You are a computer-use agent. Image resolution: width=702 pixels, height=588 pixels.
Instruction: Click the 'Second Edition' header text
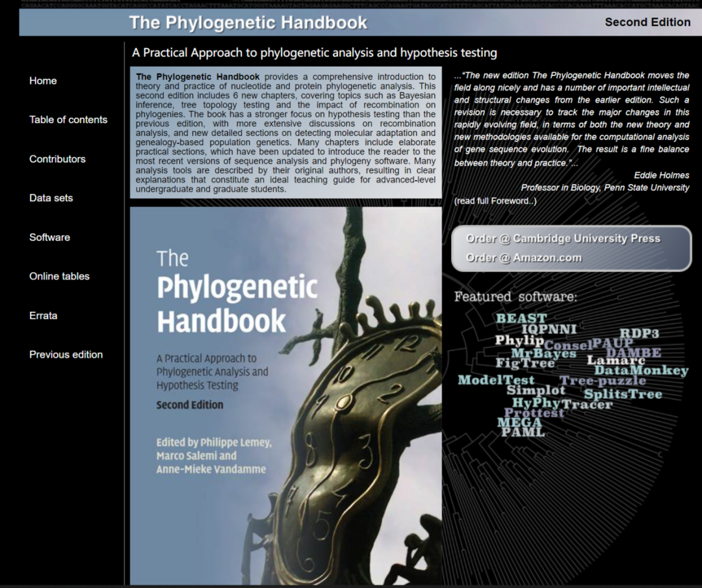[647, 22]
